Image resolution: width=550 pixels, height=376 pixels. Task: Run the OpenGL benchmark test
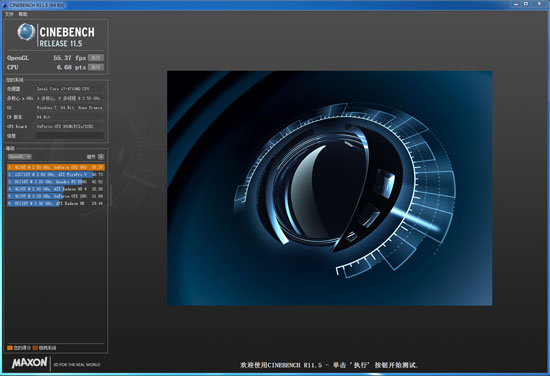pyautogui.click(x=96, y=58)
